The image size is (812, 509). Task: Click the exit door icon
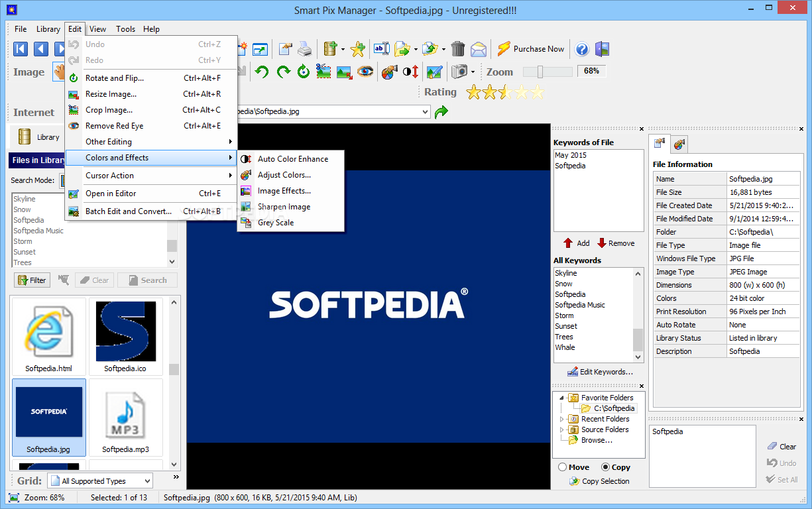click(602, 49)
